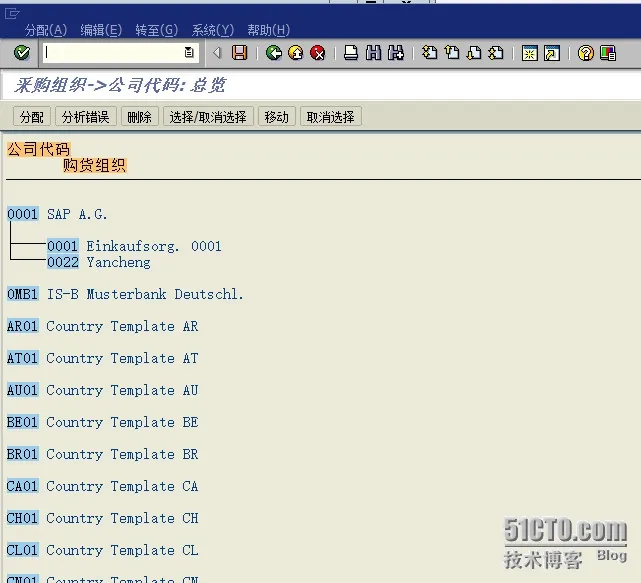Print using the printer icon
Image resolution: width=641 pixels, height=583 pixels.
(x=351, y=53)
